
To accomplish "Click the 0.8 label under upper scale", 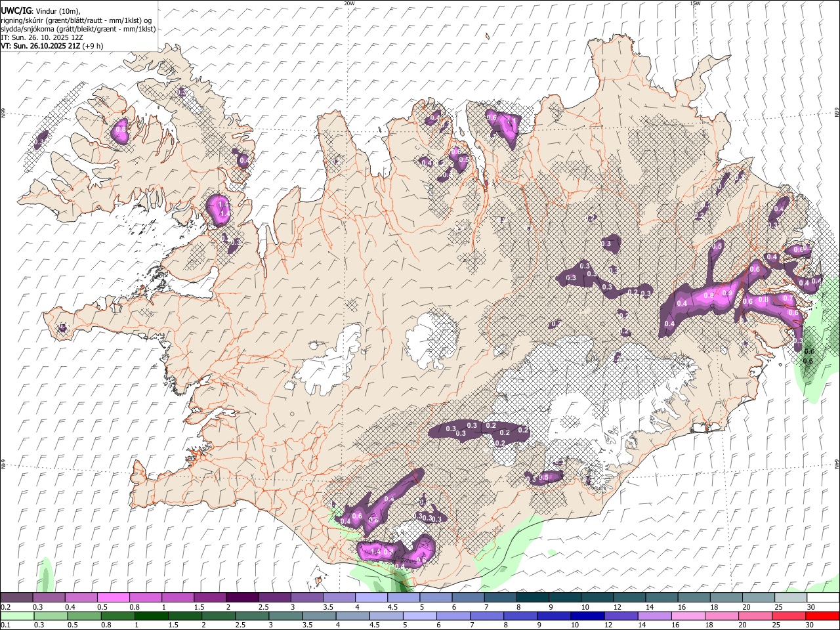I will 134,607.
